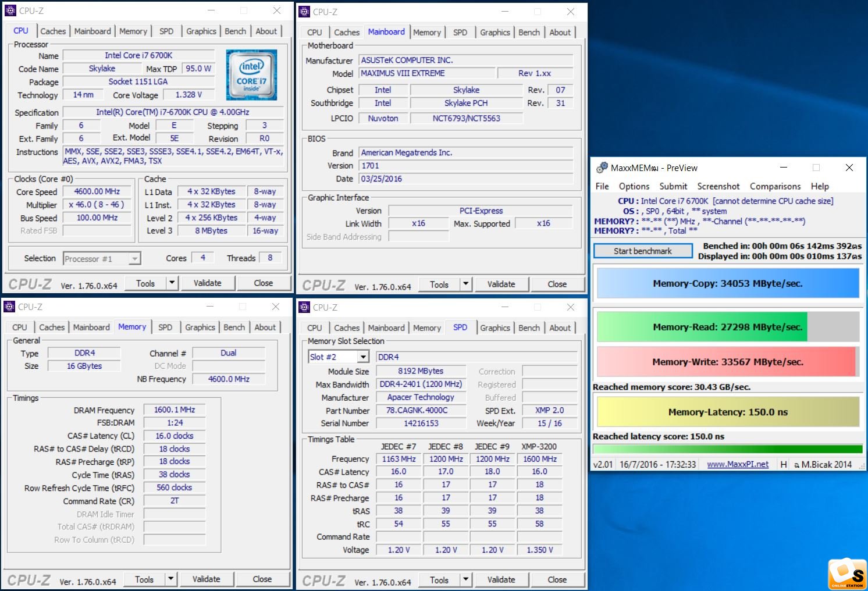Viewport: 868px width, 591px height.
Task: Click BIOS Date value 03/25/2016
Action: 466,179
